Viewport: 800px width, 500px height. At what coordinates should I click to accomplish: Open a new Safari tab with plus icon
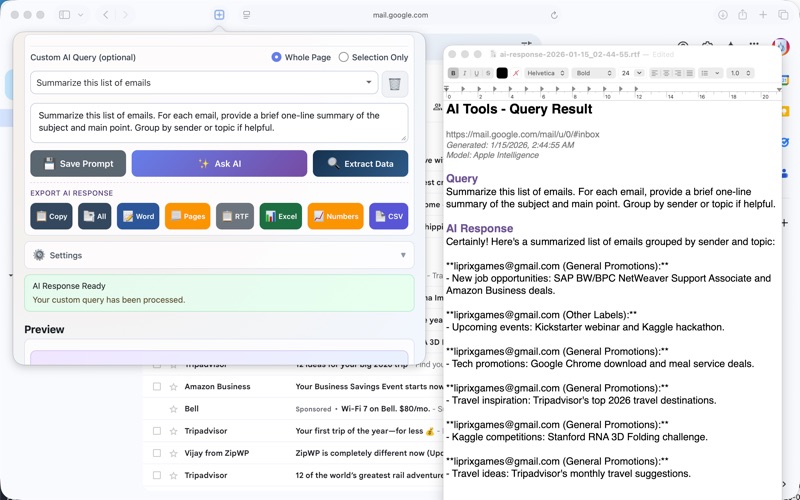coord(763,15)
